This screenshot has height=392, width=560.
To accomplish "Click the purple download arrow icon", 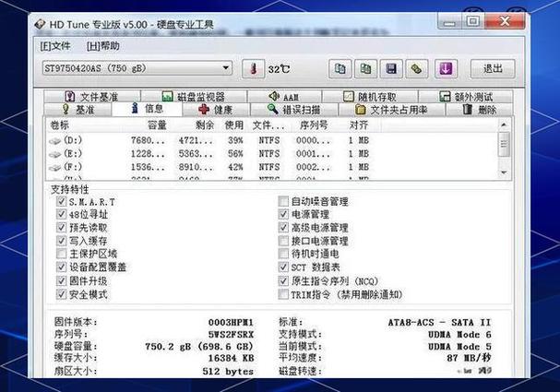I will (446, 68).
